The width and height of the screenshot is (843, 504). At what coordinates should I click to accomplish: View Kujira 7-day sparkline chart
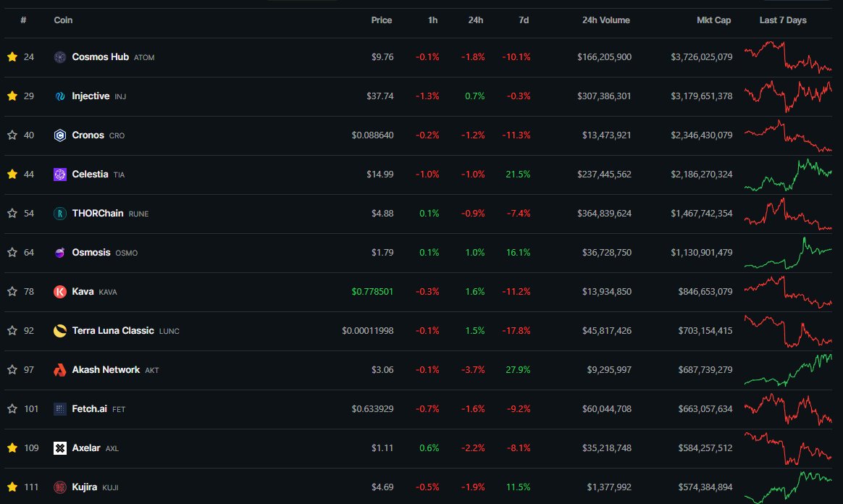point(788,487)
